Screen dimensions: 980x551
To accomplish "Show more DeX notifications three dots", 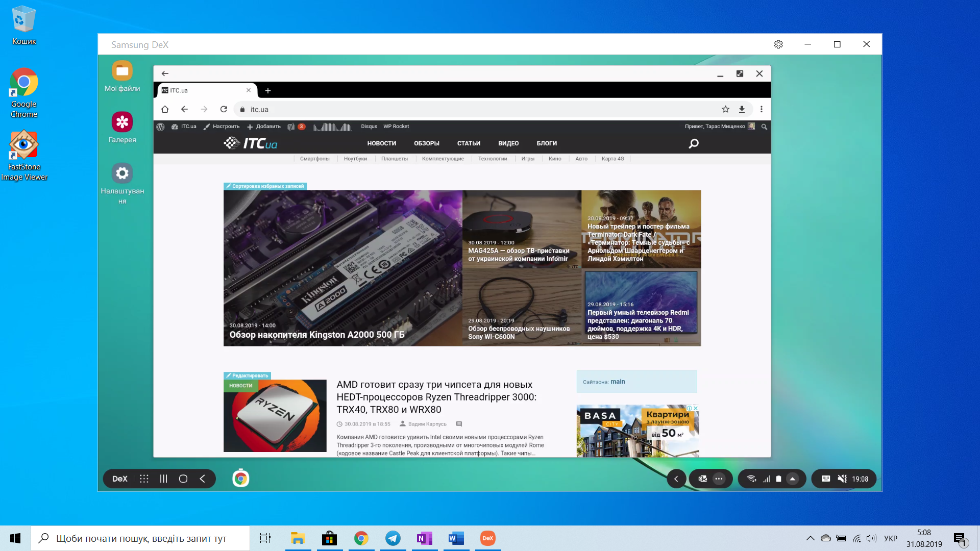I will click(x=719, y=479).
